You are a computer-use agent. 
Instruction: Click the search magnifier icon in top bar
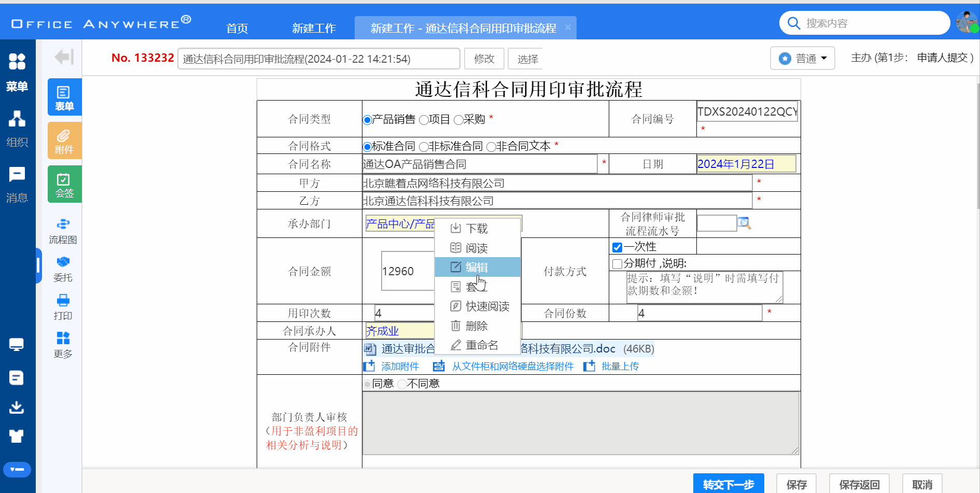pos(794,23)
